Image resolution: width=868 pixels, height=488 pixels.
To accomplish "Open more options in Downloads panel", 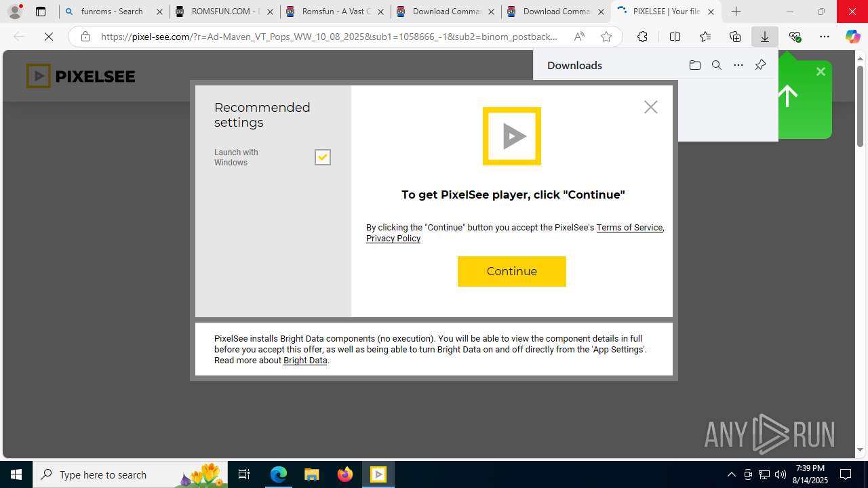I will coord(738,65).
